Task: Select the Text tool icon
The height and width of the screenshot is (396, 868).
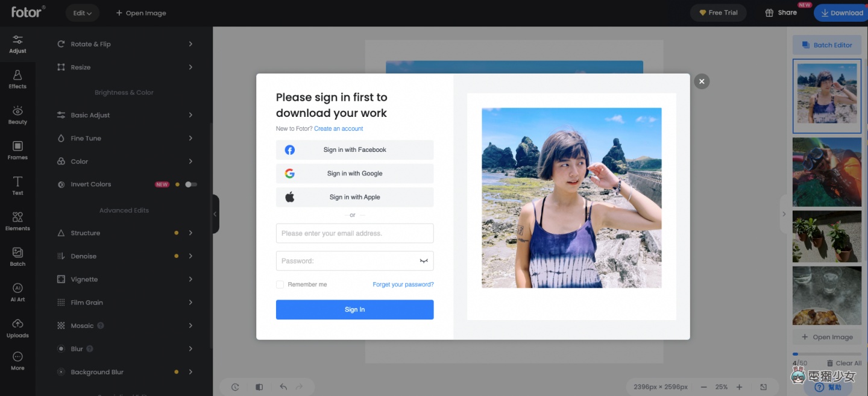Action: (x=17, y=186)
